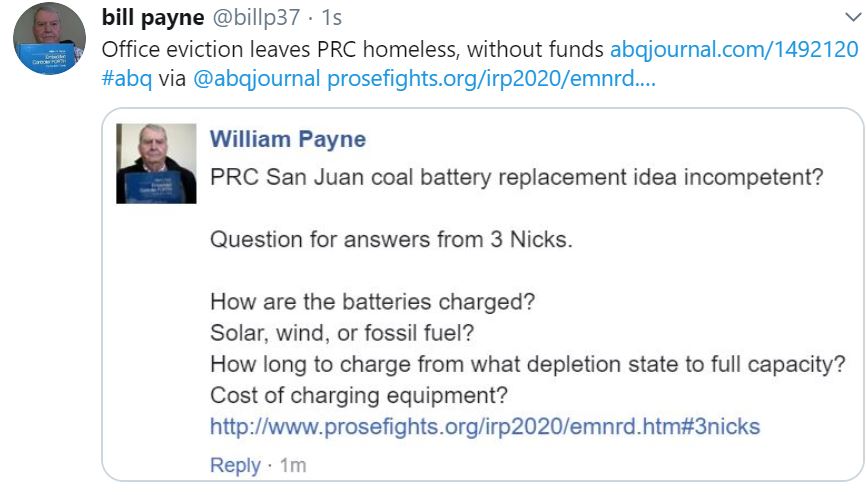Click bill payne's round profile avatar

point(49,38)
